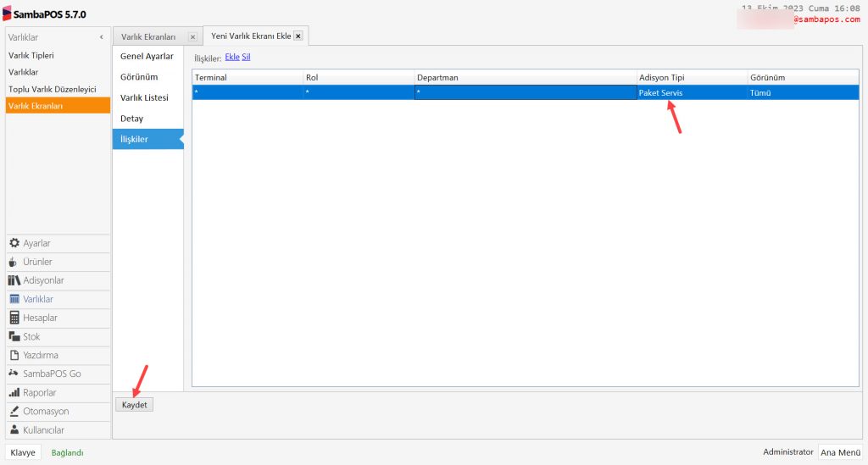The image size is (868, 465).
Task: Collapse the Varlıklar panel chevron
Action: coord(102,37)
